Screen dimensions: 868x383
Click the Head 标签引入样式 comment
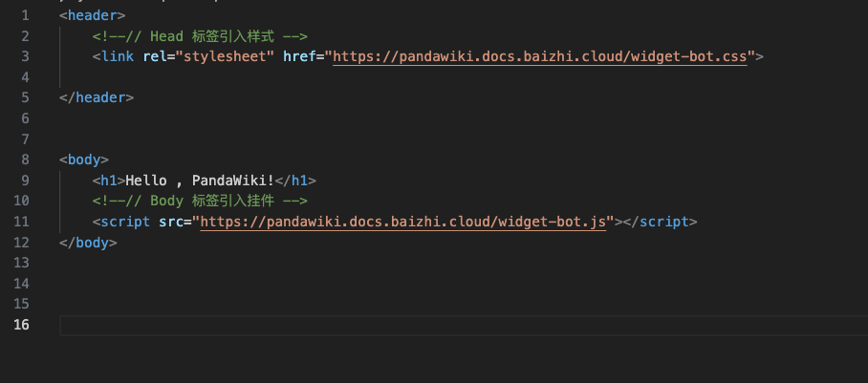(200, 36)
